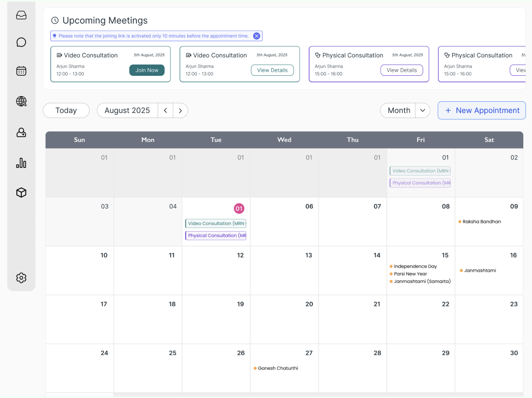Screen dimensions: 532x398
Task: Click the box package icon in sidebar
Action: pos(21,192)
